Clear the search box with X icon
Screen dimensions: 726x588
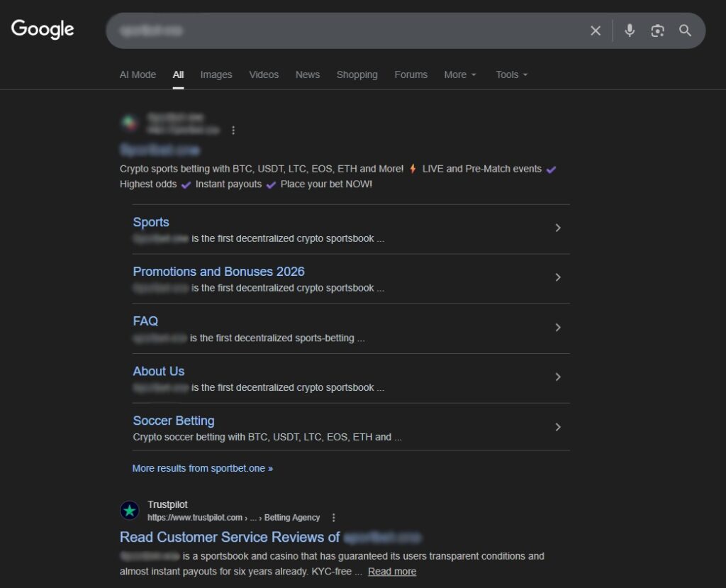(x=596, y=30)
